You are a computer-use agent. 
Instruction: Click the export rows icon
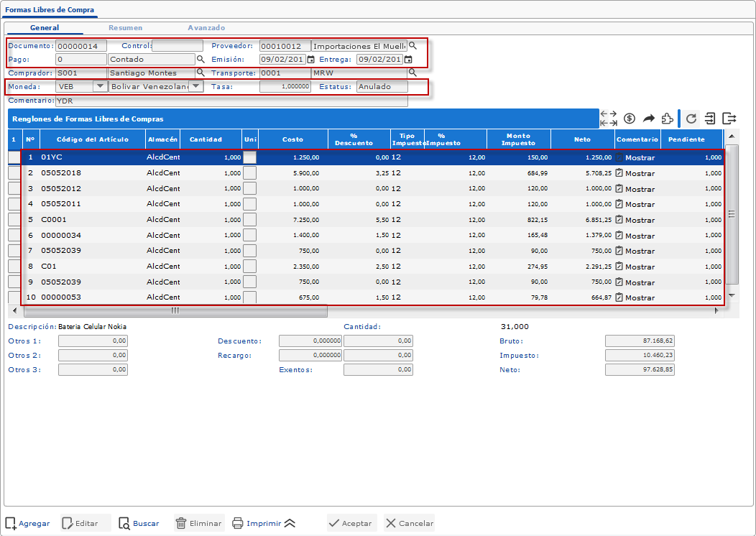point(729,119)
